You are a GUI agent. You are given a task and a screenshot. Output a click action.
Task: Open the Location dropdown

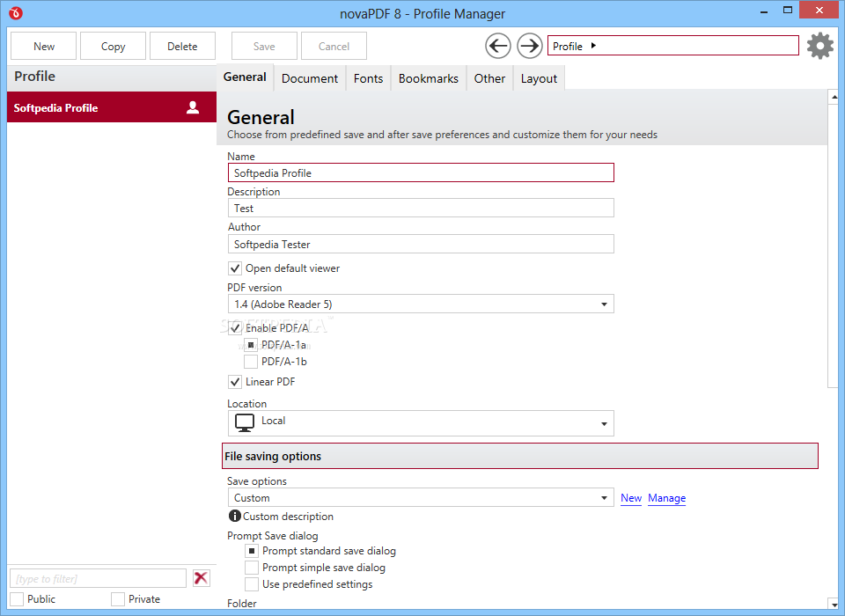click(x=421, y=423)
